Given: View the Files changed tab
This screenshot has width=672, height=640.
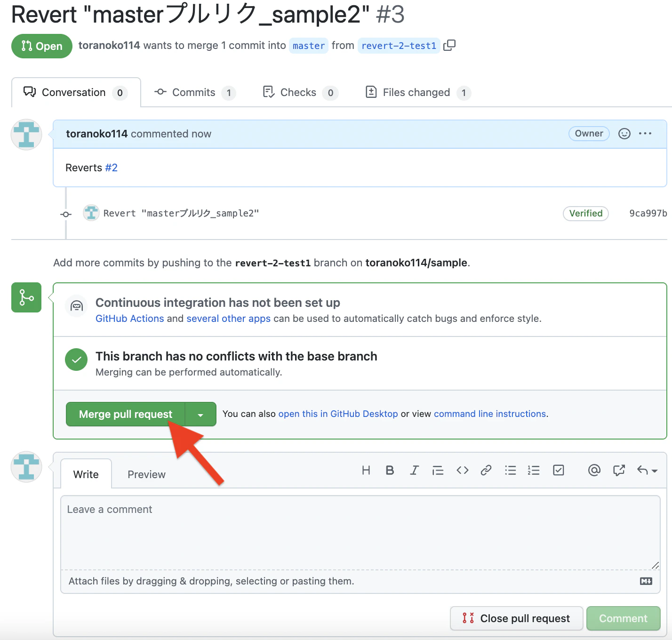Looking at the screenshot, I should (x=418, y=92).
